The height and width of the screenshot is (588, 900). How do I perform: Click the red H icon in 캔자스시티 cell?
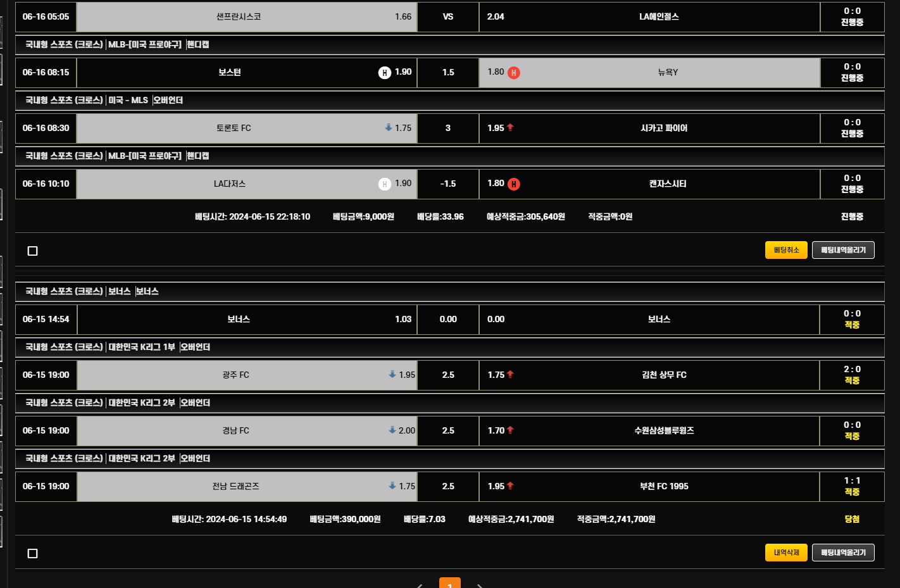(514, 184)
